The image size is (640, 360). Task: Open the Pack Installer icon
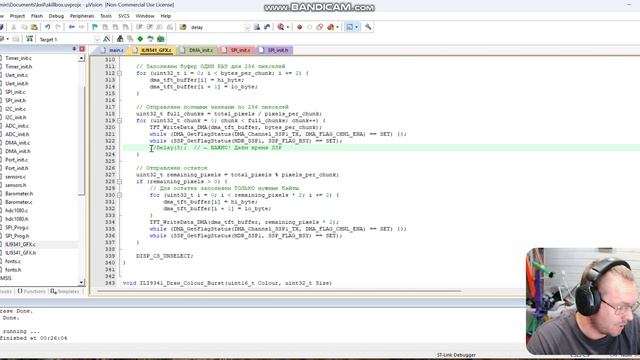click(160, 39)
